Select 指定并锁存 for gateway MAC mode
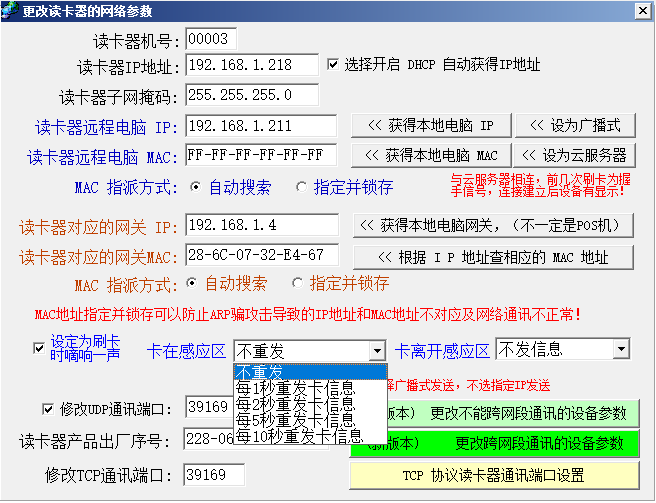The width and height of the screenshot is (656, 503). (297, 283)
